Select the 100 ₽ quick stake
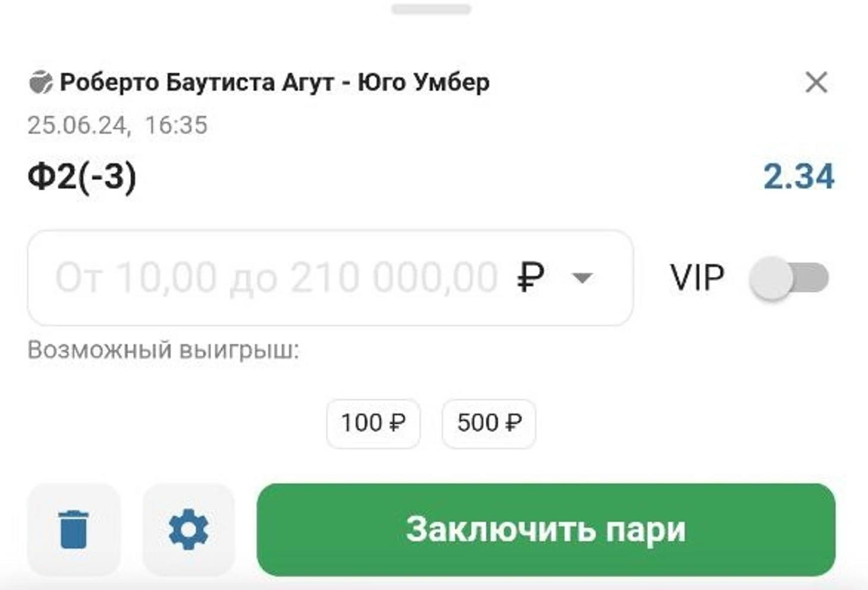 click(x=373, y=423)
